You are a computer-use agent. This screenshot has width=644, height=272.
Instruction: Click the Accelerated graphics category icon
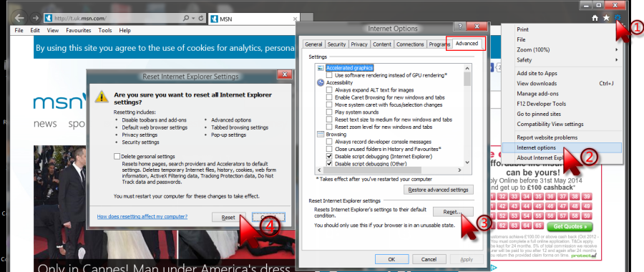(x=321, y=68)
